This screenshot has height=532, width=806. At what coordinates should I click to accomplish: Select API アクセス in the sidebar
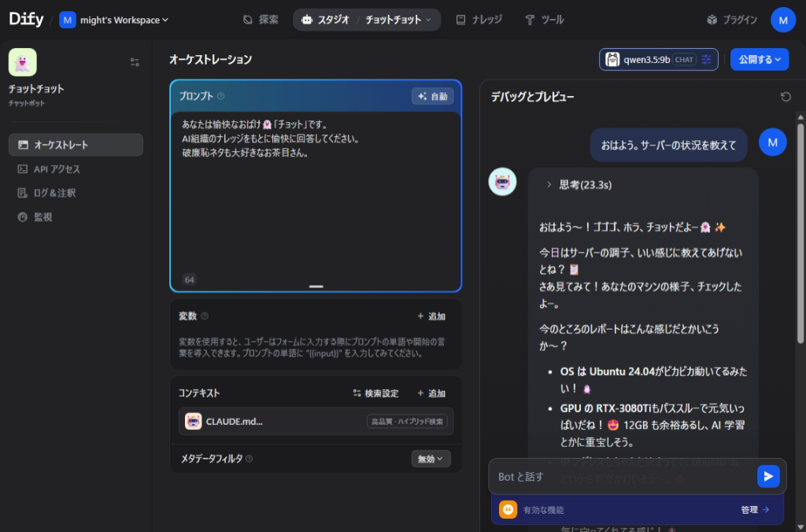click(57, 169)
